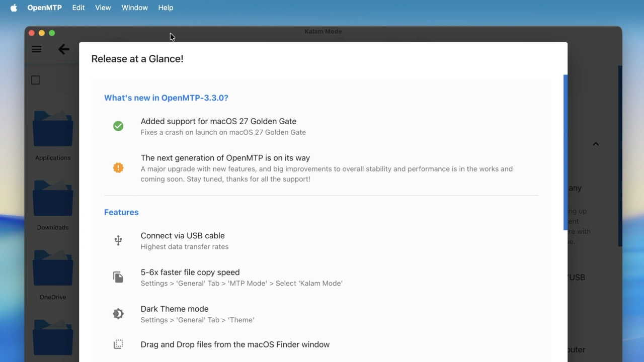Click 'Connect via USB cable' text

183,235
